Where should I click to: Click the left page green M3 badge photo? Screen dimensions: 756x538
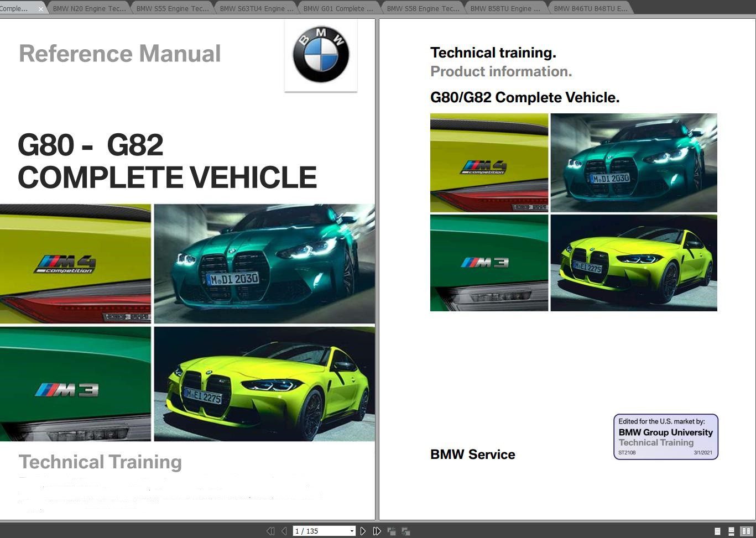coord(75,384)
